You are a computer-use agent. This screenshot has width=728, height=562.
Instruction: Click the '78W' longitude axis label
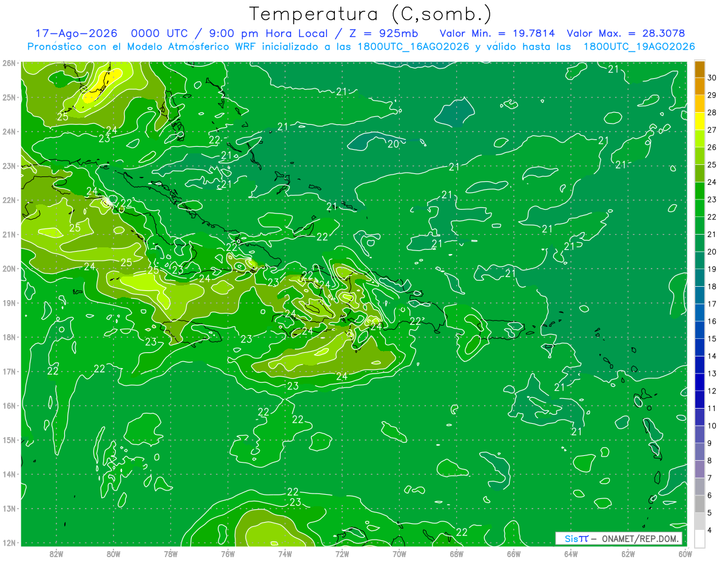tap(170, 554)
